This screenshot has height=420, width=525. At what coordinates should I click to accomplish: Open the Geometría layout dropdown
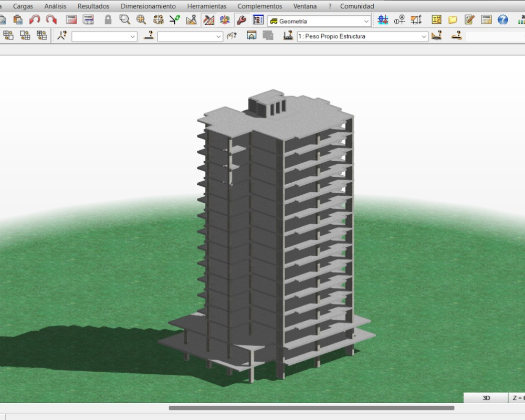pos(366,22)
